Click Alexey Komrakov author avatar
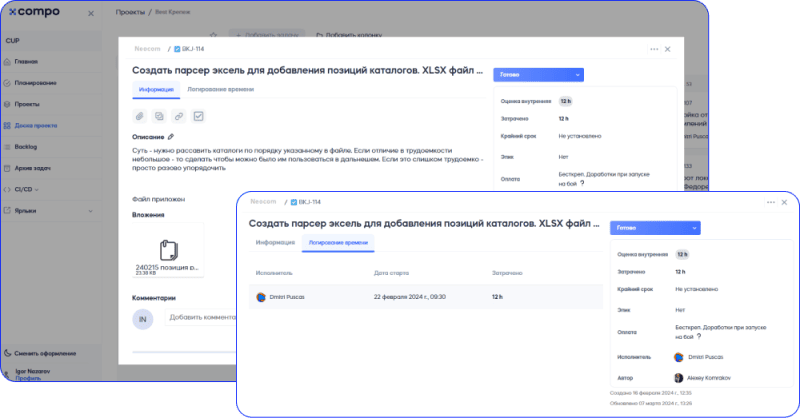The width and height of the screenshot is (800, 418). pyautogui.click(x=679, y=378)
